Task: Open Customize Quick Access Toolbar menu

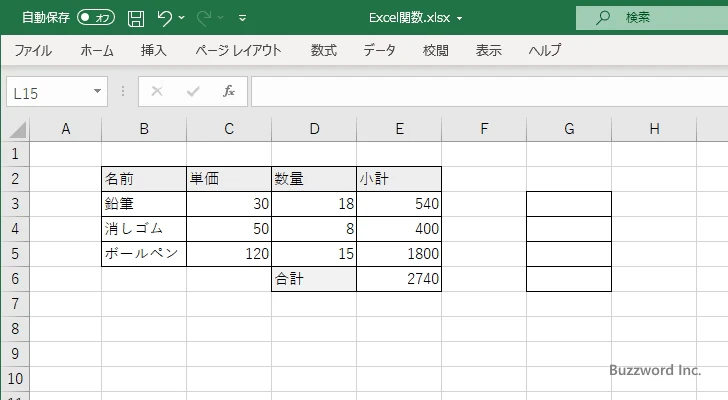Action: pos(242,18)
